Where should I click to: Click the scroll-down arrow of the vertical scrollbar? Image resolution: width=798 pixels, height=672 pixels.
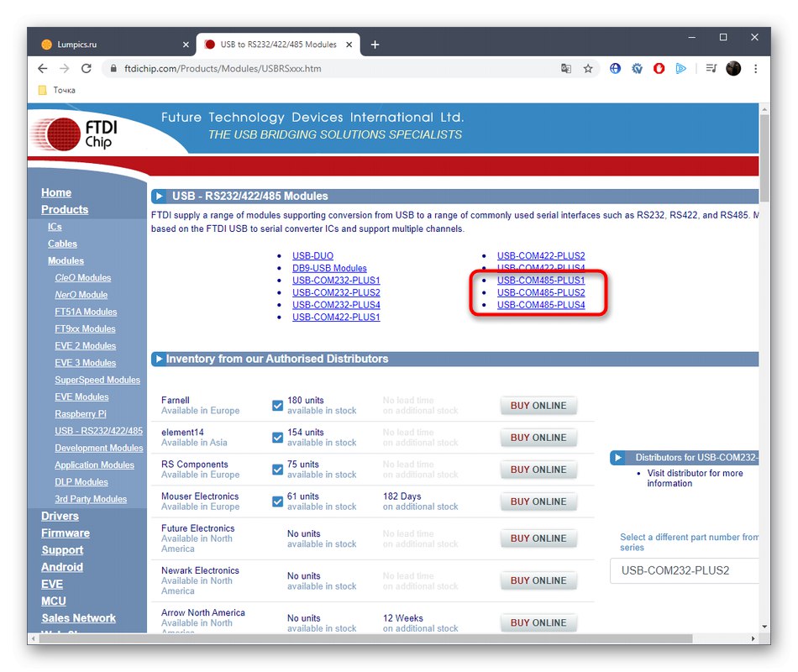coord(764,627)
